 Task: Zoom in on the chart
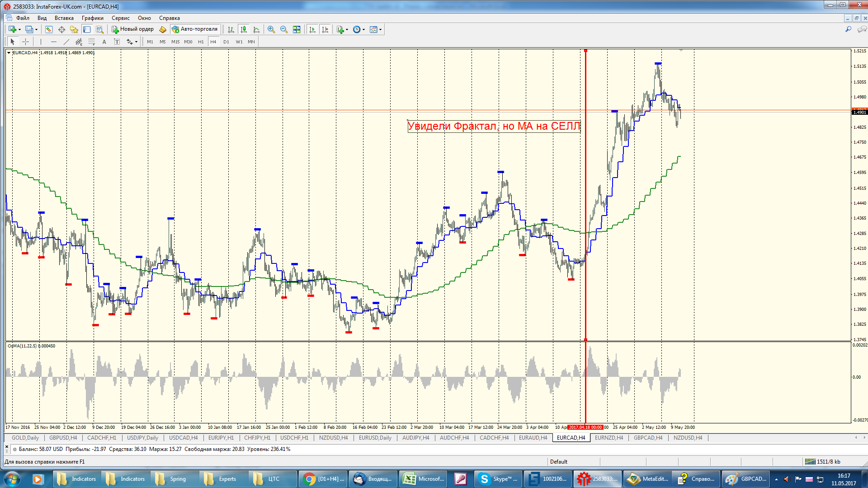tap(271, 29)
